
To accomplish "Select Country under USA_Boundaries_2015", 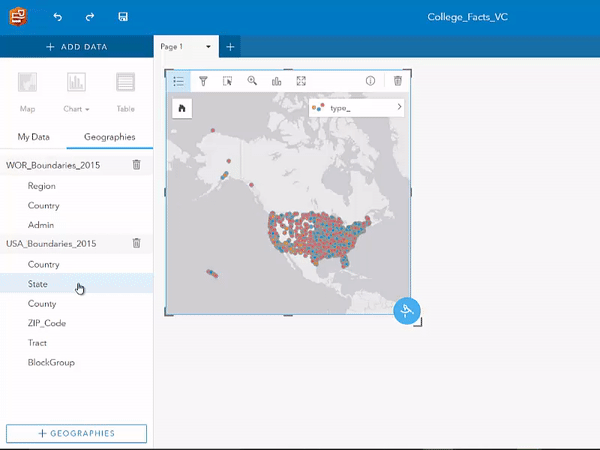I will coord(44,264).
